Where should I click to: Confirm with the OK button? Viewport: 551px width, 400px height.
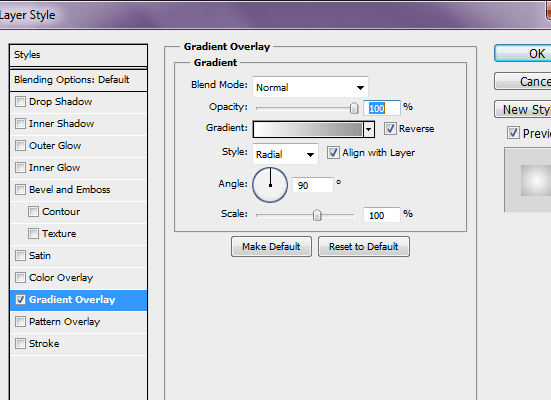click(523, 53)
